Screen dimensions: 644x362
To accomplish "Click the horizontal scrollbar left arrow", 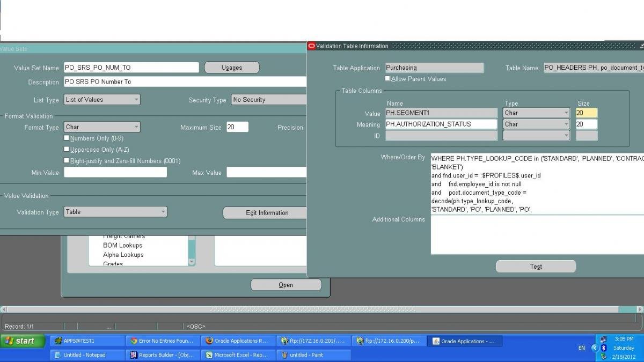I will point(4,309).
